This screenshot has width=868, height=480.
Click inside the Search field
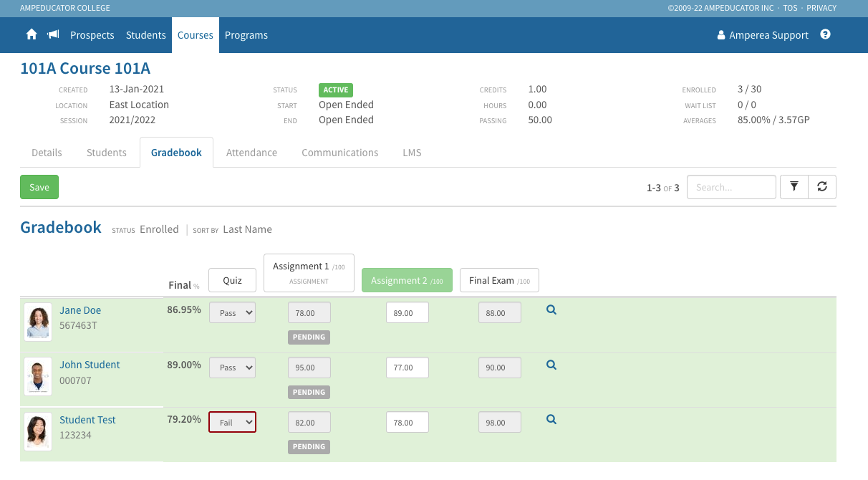point(731,186)
